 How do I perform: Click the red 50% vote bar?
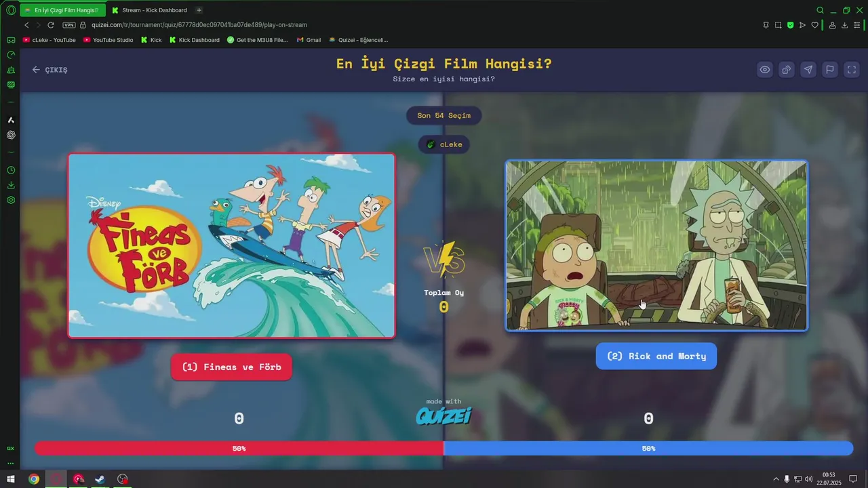click(x=239, y=448)
